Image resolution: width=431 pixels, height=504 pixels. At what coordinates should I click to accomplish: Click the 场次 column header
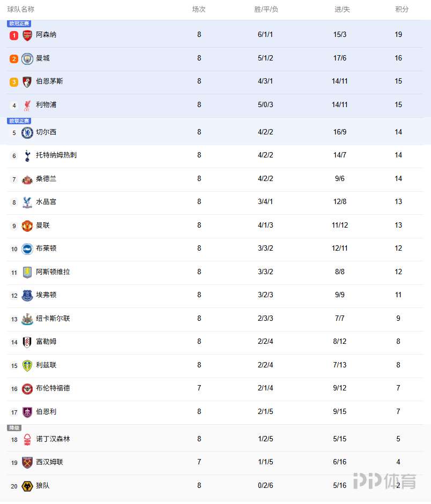click(x=199, y=9)
